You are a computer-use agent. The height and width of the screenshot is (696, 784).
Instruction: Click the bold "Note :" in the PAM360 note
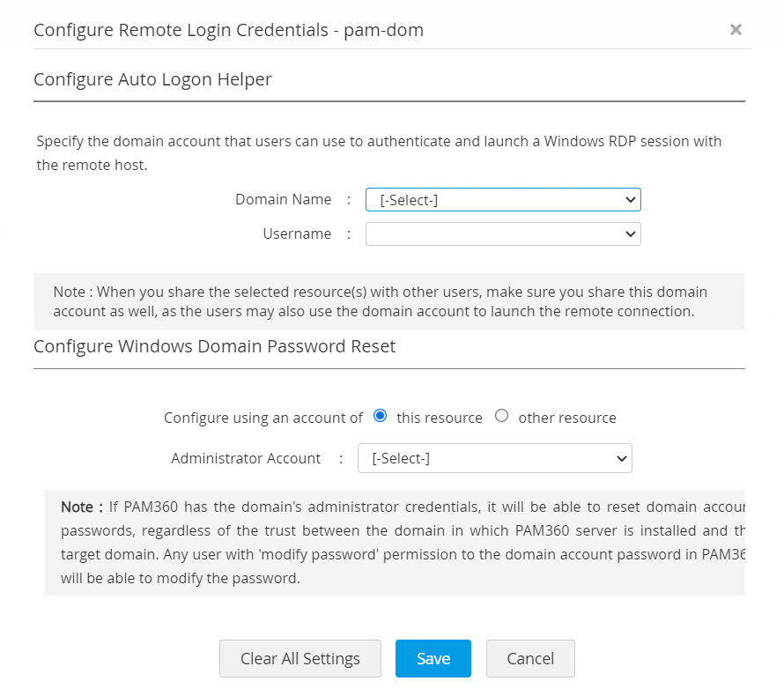80,507
